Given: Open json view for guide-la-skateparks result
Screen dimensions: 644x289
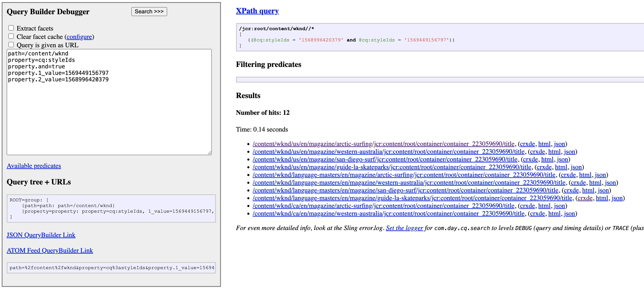Looking at the screenshot, I should click(x=576, y=167).
